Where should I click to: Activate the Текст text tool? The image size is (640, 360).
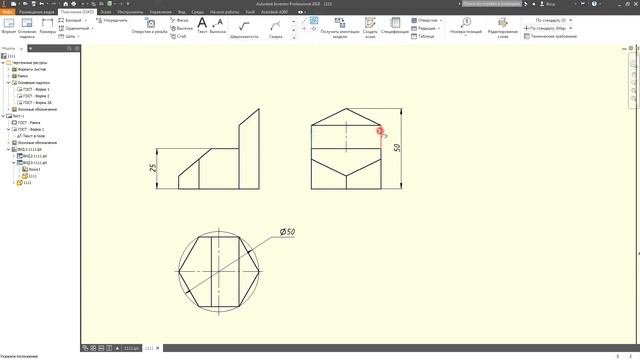tap(202, 26)
